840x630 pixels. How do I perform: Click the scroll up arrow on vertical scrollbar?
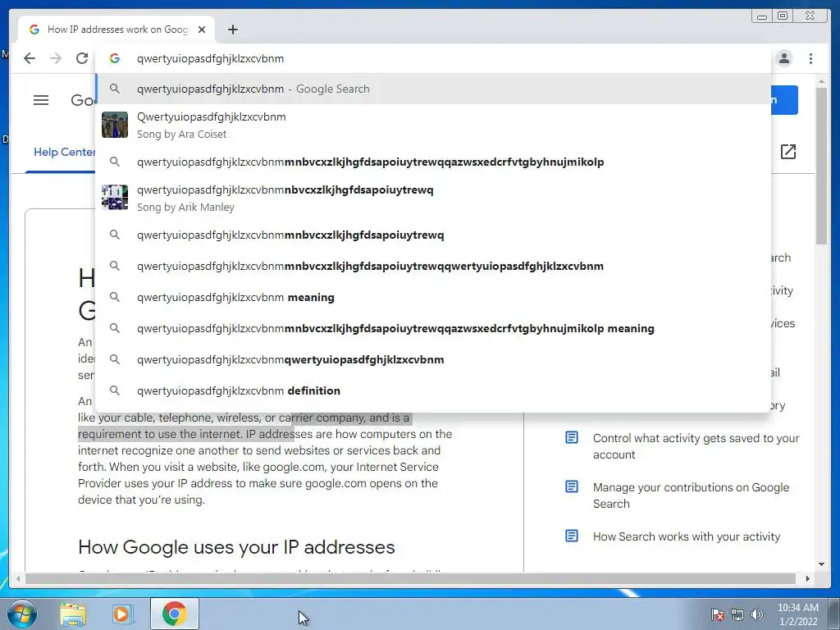[x=822, y=81]
